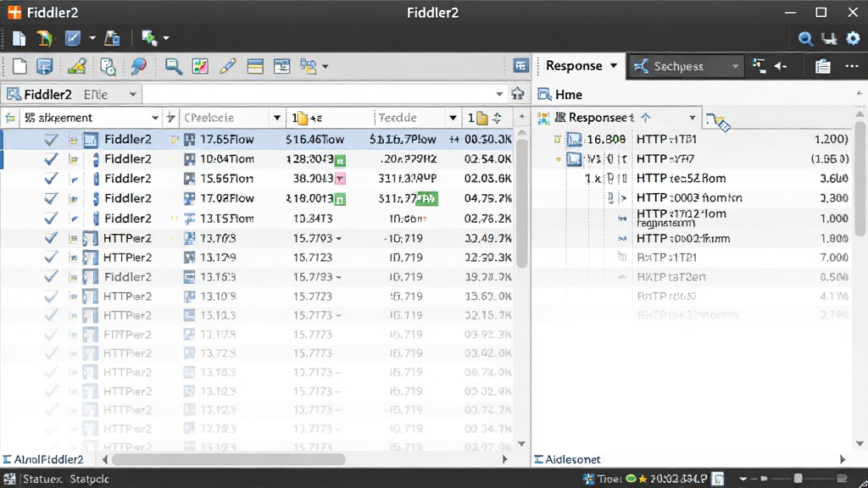The width and height of the screenshot is (868, 488).
Task: Uncheck the Fiddler2 row with 10:04Tlom
Action: (x=51, y=159)
